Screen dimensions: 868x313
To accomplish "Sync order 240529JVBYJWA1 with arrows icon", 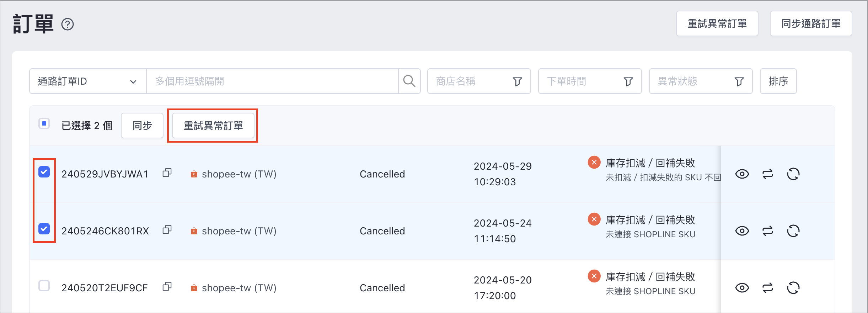I will tap(768, 174).
